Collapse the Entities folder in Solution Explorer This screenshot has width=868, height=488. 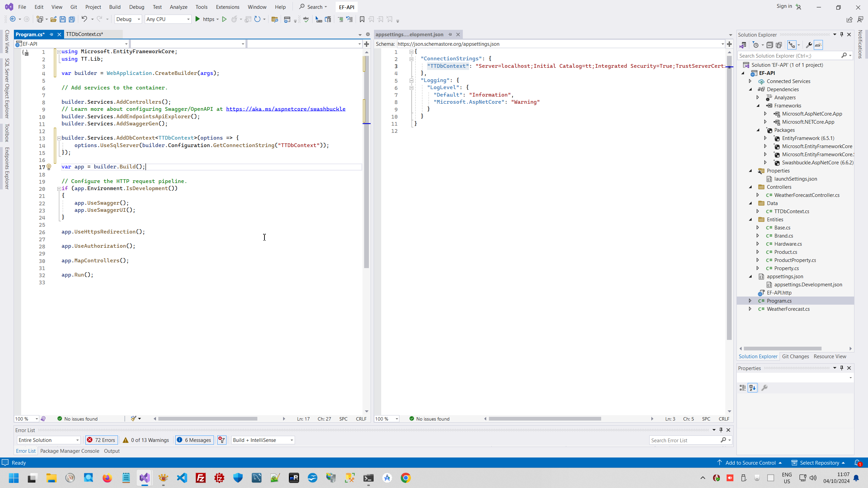751,220
